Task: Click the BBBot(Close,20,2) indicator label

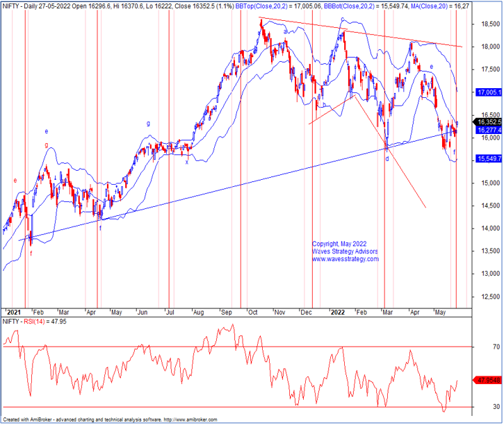Action: coord(349,6)
